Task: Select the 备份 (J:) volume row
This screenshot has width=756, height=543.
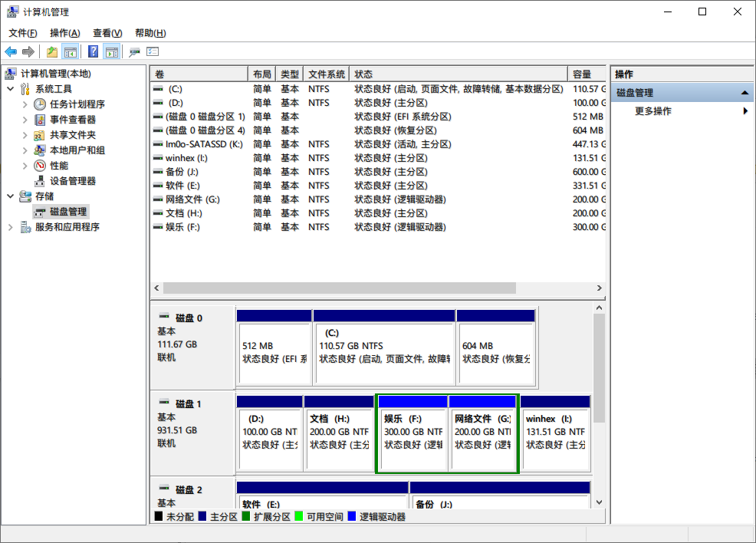Action: 379,172
